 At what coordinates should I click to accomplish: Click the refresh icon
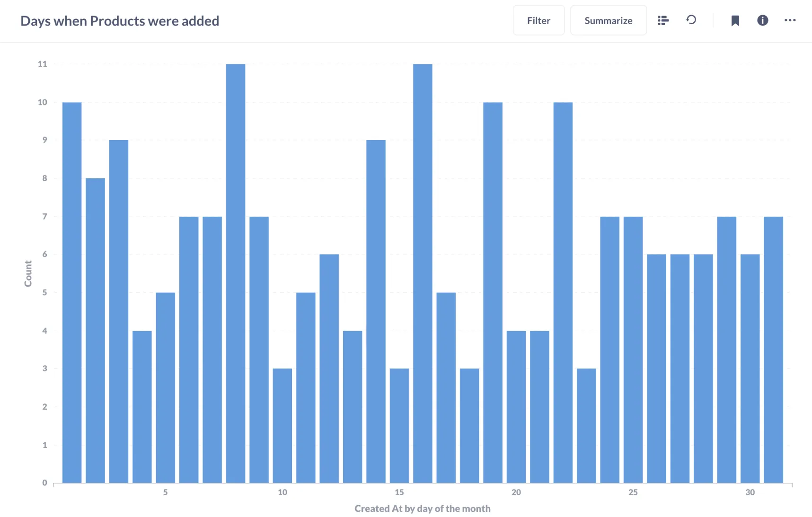pos(691,20)
